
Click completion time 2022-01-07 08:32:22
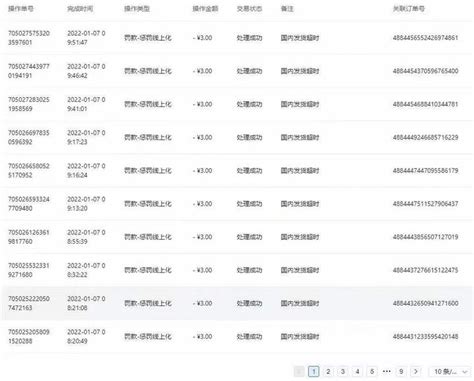click(86, 270)
